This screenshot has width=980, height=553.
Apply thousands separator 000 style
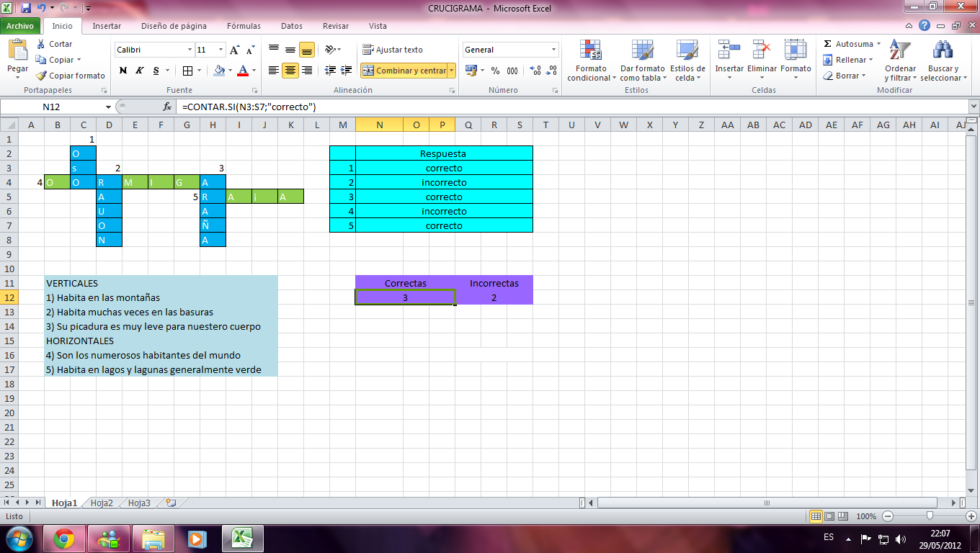(512, 71)
